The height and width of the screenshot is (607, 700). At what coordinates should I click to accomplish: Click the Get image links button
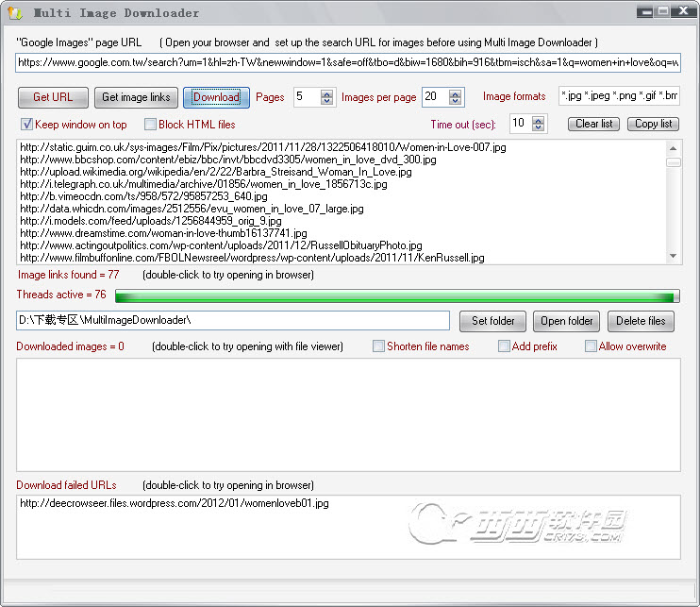(x=136, y=97)
